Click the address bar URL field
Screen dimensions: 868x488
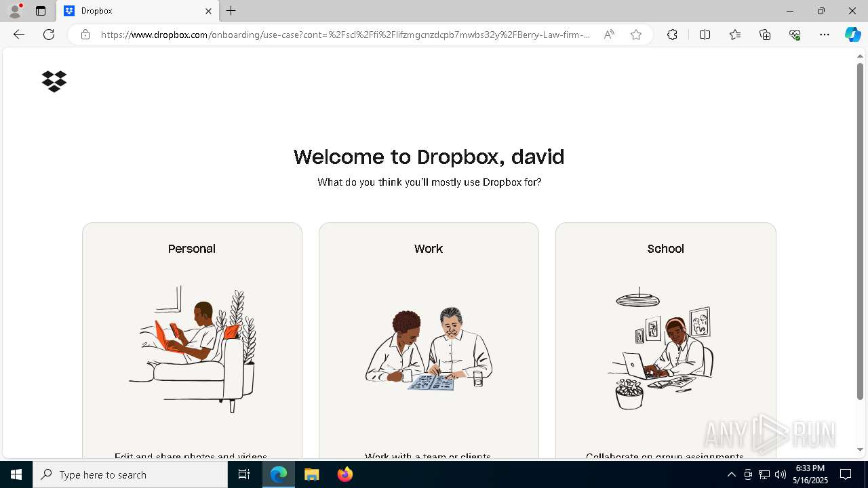pyautogui.click(x=346, y=35)
